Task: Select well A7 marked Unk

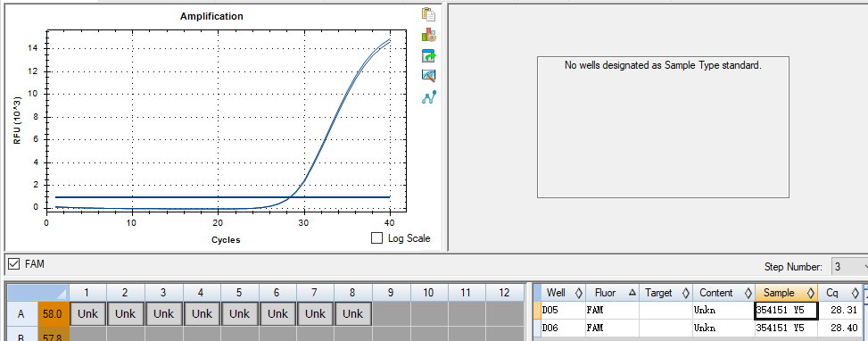Action: pos(316,314)
